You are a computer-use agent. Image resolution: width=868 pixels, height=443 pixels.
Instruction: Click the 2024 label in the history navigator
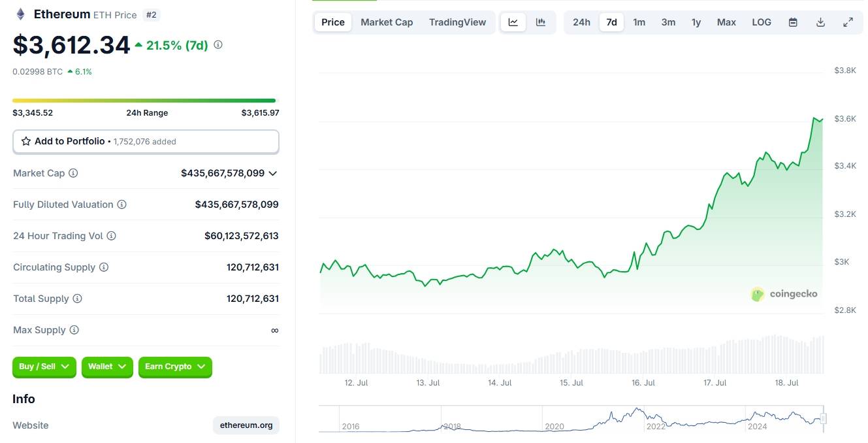[x=757, y=426]
